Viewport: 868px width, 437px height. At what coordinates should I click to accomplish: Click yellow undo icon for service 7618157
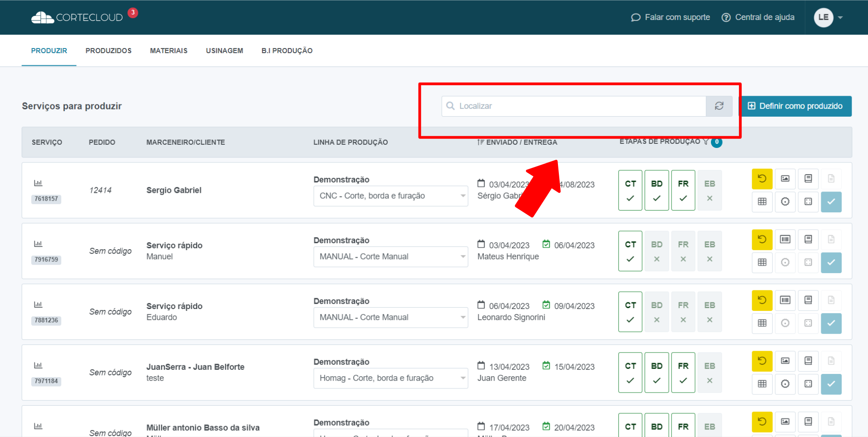762,179
